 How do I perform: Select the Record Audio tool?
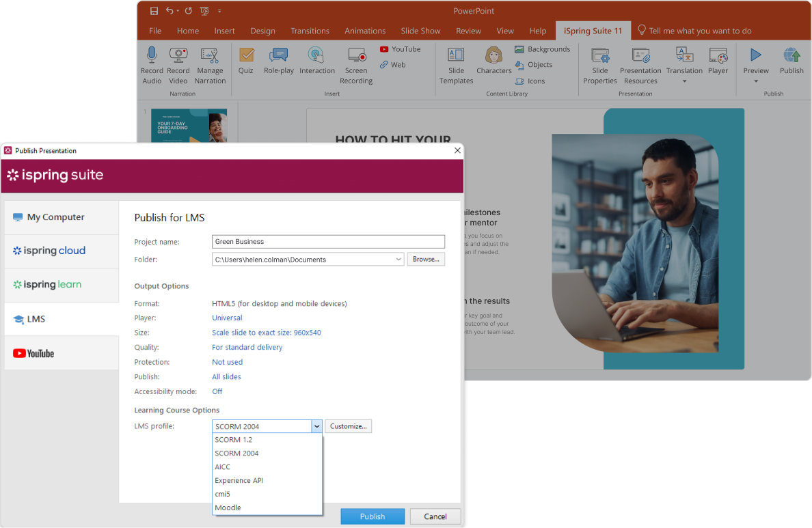[x=152, y=65]
